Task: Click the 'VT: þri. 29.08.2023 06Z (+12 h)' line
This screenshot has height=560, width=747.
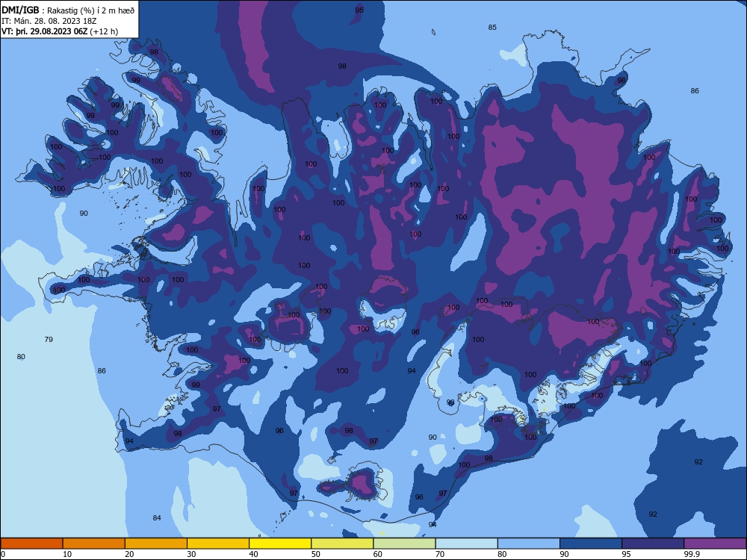Action: [x=60, y=31]
